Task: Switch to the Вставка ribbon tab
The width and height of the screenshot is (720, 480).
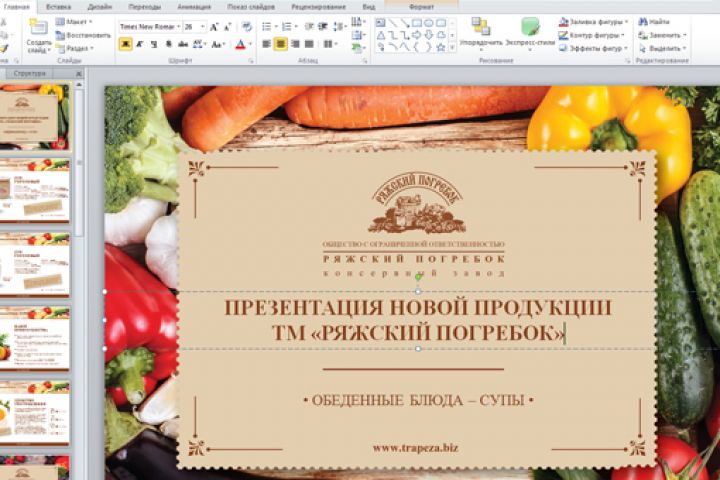Action: [58, 7]
